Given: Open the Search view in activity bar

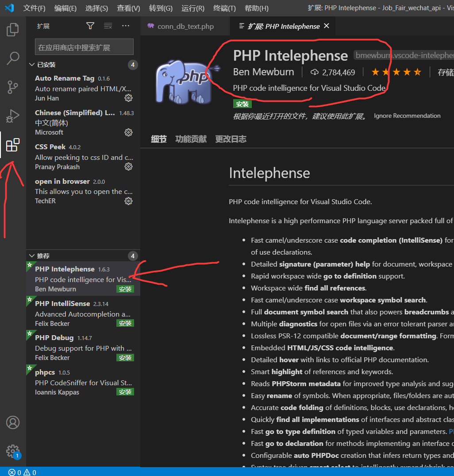Looking at the screenshot, I should coord(13,58).
